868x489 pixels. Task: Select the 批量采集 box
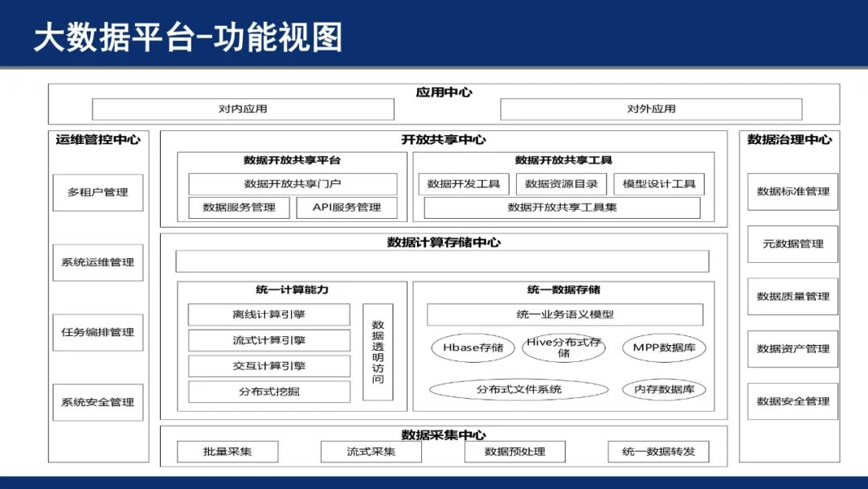(x=227, y=452)
